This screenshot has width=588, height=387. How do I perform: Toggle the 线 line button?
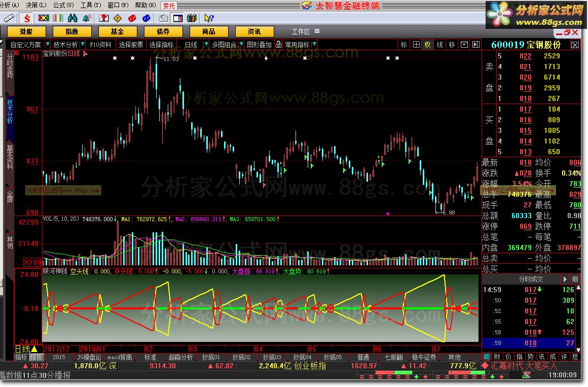tap(440, 45)
